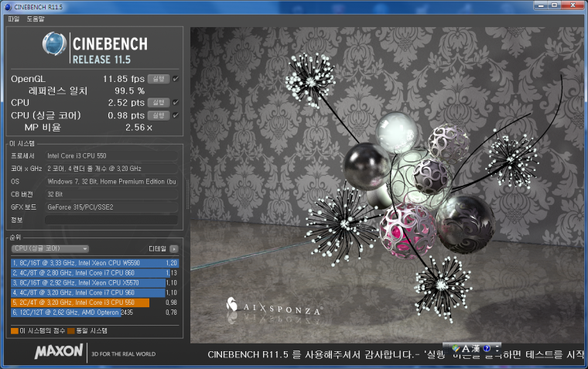Click the empty 정보 input field

click(x=111, y=220)
